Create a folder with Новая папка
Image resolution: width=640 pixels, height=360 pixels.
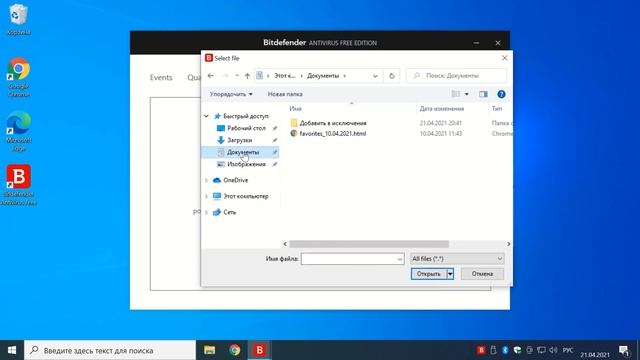tap(285, 94)
